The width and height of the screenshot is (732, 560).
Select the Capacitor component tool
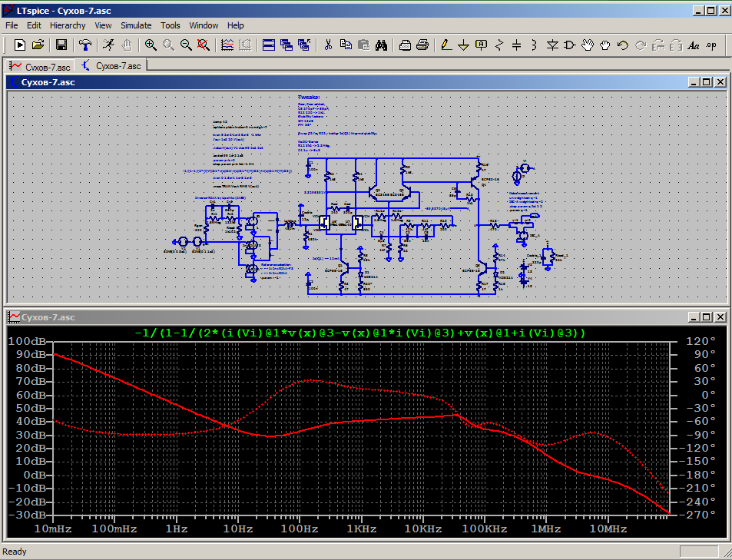tap(517, 45)
